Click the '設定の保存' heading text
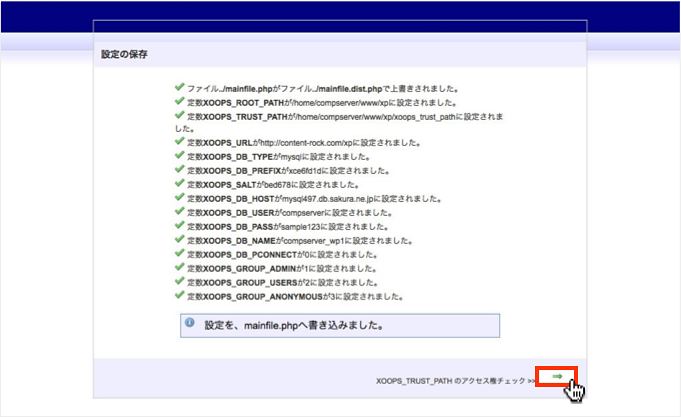 [x=124, y=54]
